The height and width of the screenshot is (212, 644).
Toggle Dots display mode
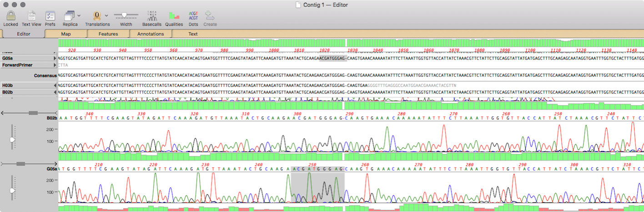click(x=193, y=16)
